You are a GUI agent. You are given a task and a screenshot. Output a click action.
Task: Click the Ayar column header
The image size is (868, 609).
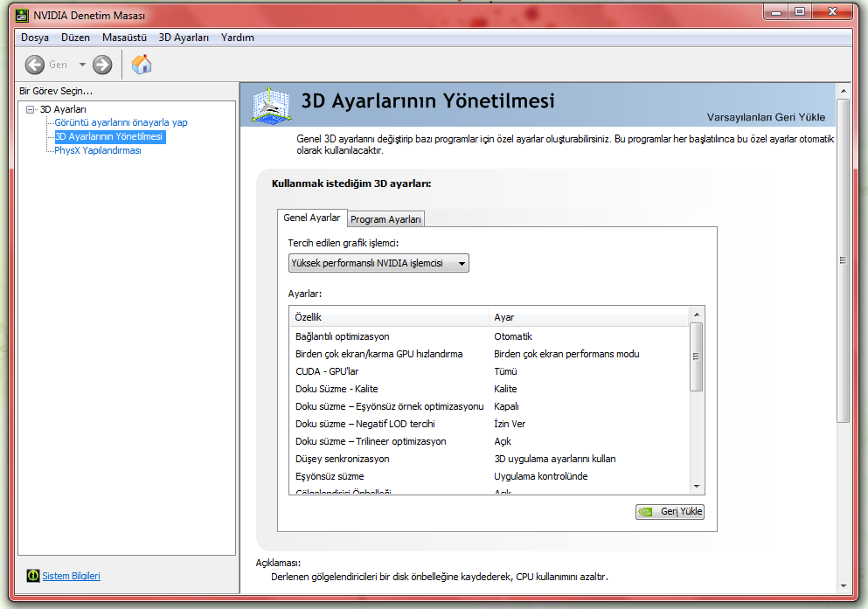point(589,317)
